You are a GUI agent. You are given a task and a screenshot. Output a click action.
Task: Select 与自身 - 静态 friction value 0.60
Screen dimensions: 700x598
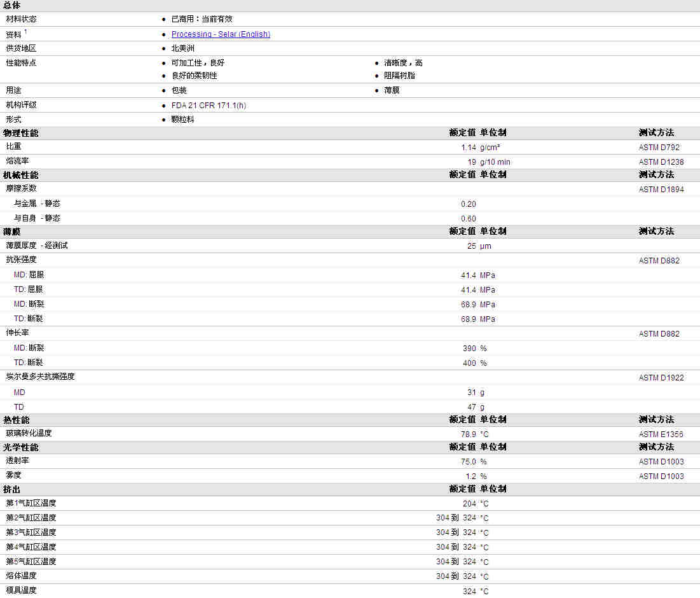(469, 219)
